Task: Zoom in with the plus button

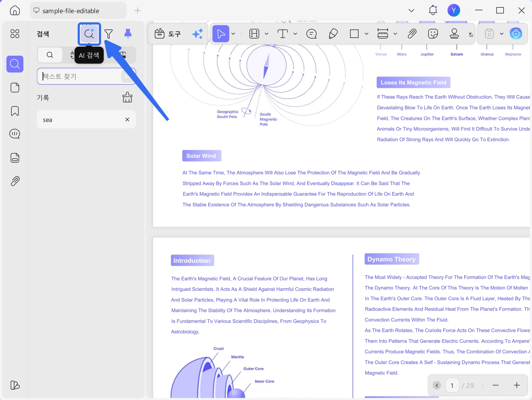Action: pyautogui.click(x=517, y=385)
